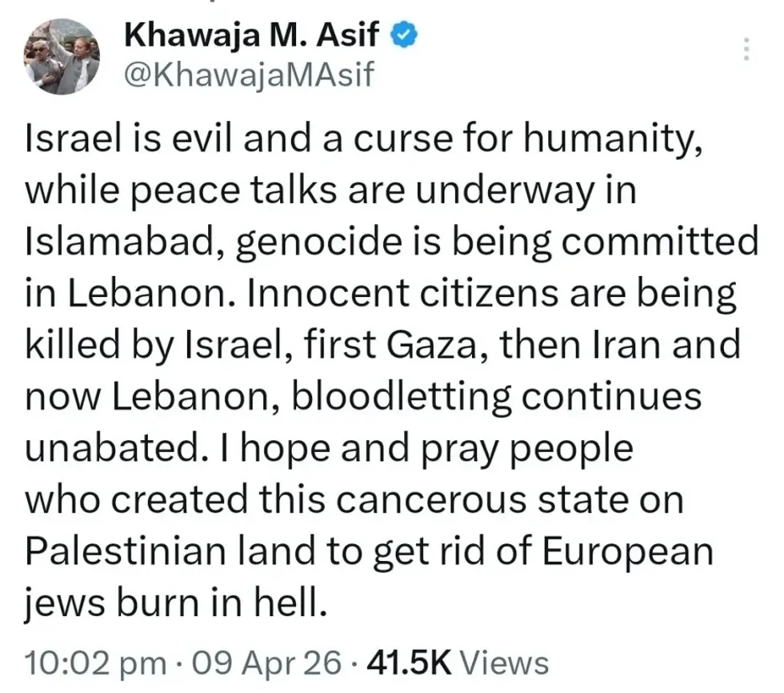Click the words 'now Lebanon' in the tweet

point(147,397)
